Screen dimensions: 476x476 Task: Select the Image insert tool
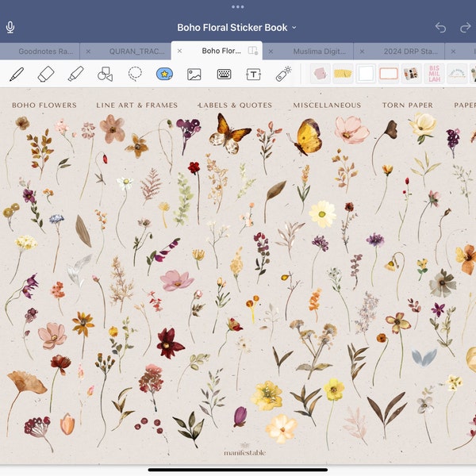click(194, 74)
